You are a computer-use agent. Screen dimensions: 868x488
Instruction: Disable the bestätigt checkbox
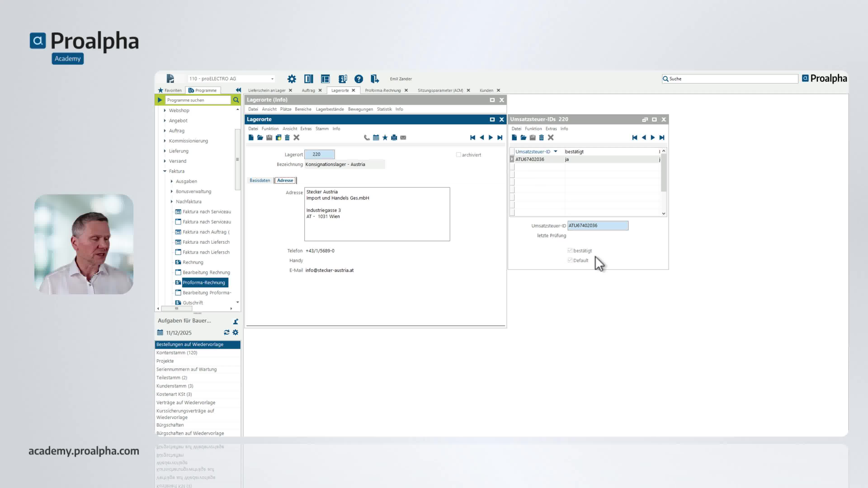[x=569, y=250]
